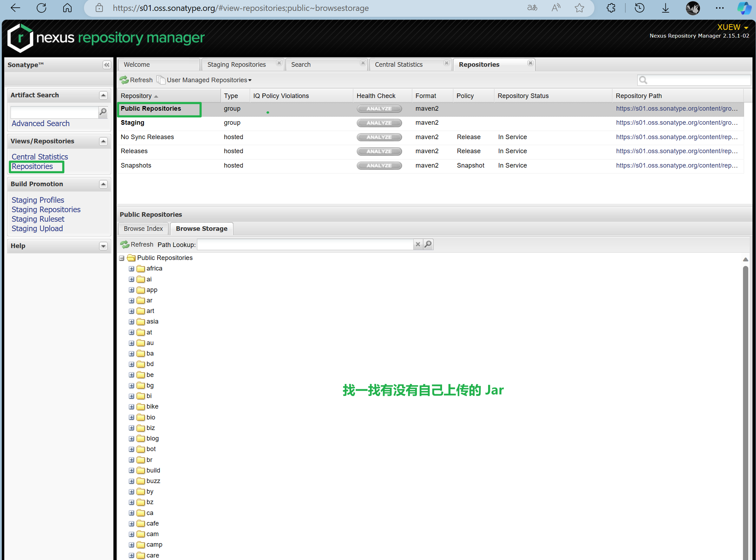Collapse the Public Repositories root tree node

pos(122,258)
